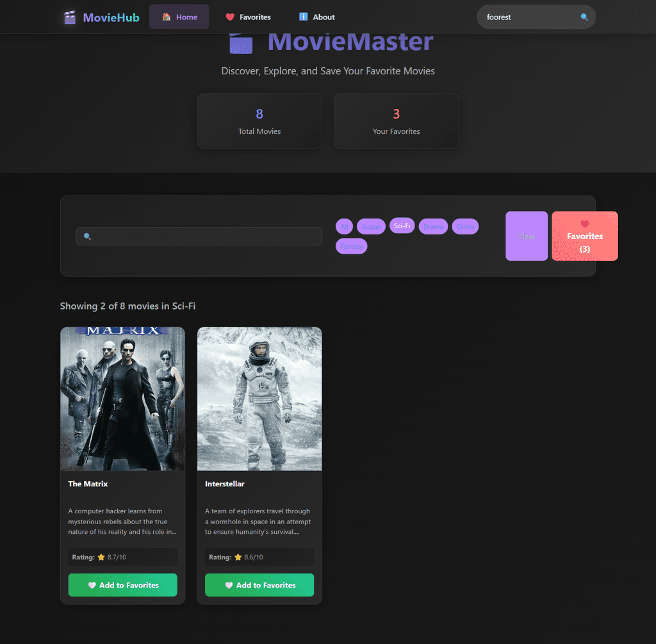The height and width of the screenshot is (644, 656).
Task: Click the 'Discover, Explore, and Save' tagline
Action: click(328, 70)
